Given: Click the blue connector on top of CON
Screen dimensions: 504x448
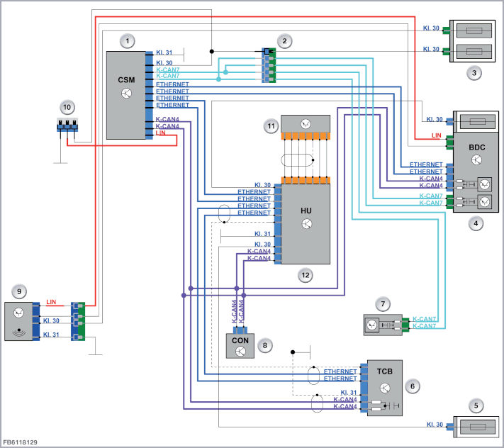Looking at the screenshot, I should tap(240, 330).
